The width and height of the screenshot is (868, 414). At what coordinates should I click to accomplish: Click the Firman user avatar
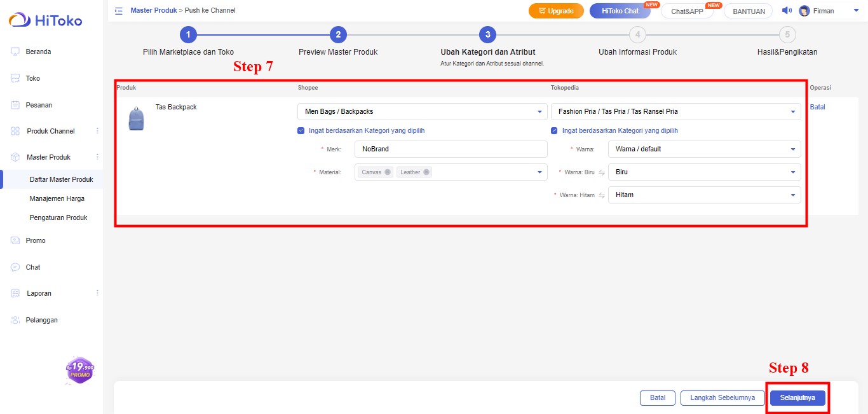804,11
